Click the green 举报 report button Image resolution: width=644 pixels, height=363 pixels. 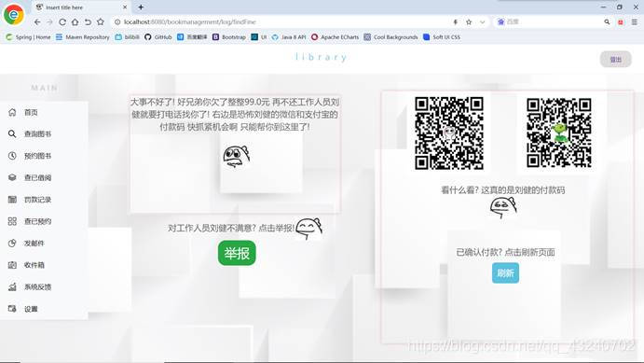(x=237, y=253)
